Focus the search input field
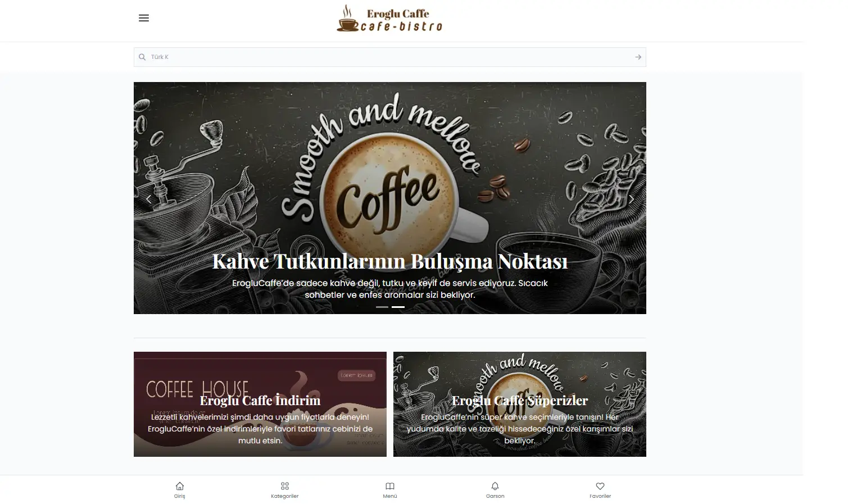Screen dimensions: 848x504 click(x=390, y=57)
